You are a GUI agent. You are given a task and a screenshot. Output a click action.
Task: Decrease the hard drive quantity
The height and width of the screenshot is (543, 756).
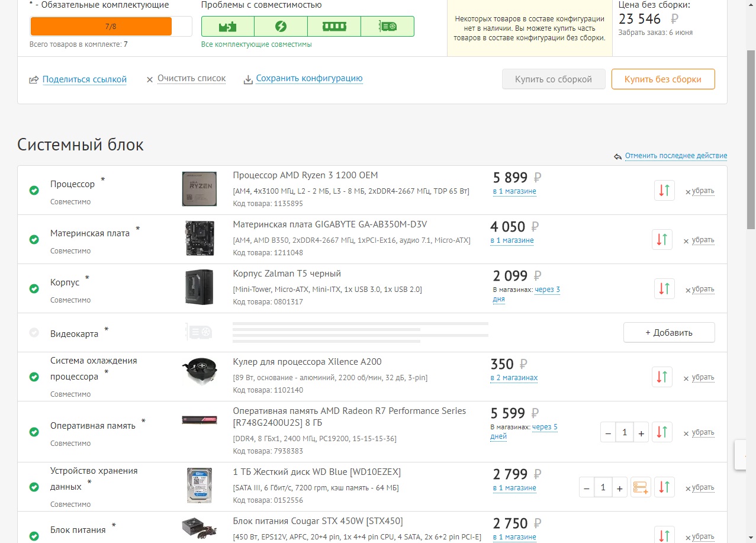587,487
